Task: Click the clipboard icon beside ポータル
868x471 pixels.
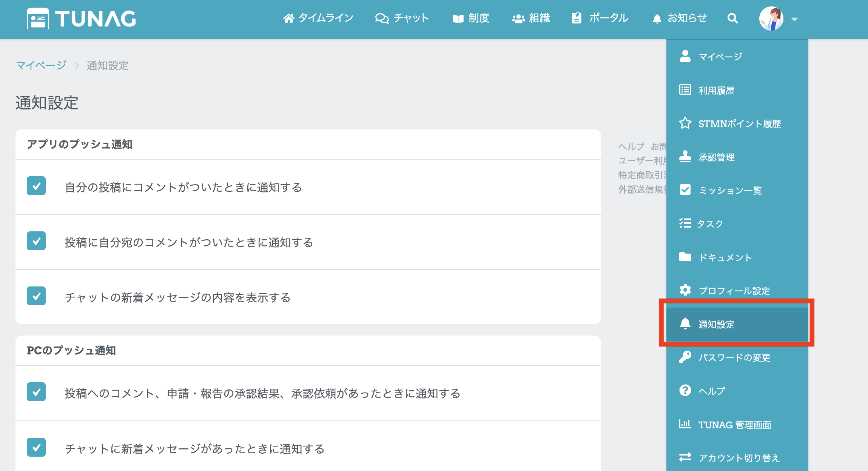Action: tap(577, 18)
